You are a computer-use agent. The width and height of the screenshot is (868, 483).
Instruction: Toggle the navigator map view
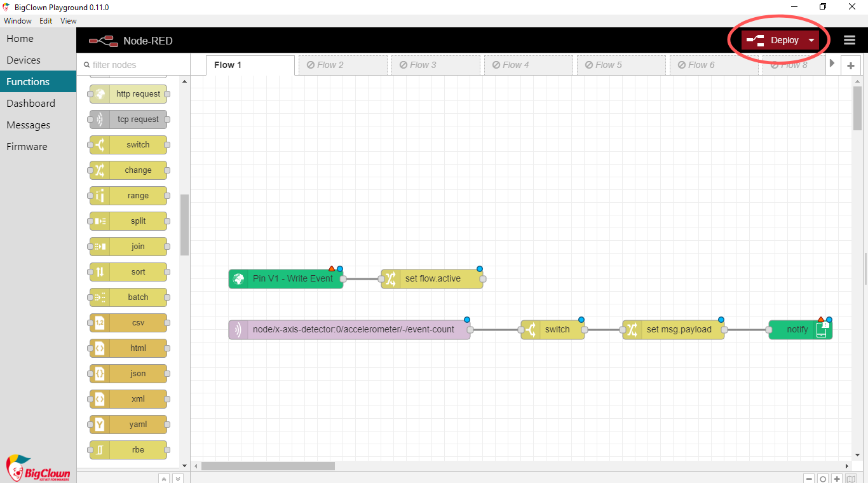(852, 479)
